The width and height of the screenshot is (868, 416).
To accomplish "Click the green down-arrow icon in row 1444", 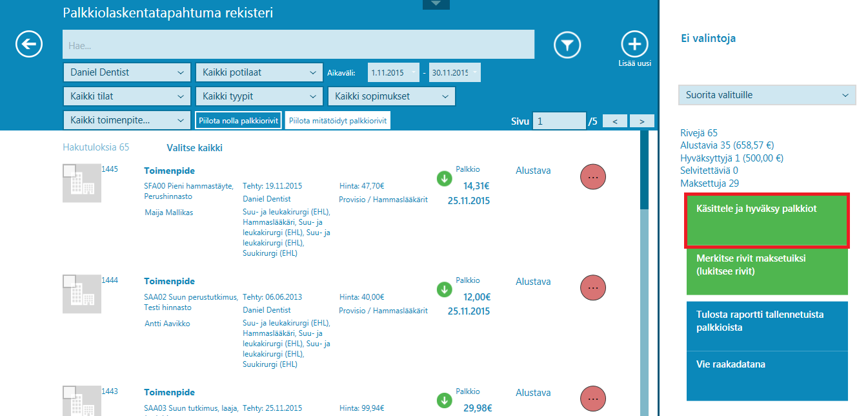I will click(x=444, y=289).
